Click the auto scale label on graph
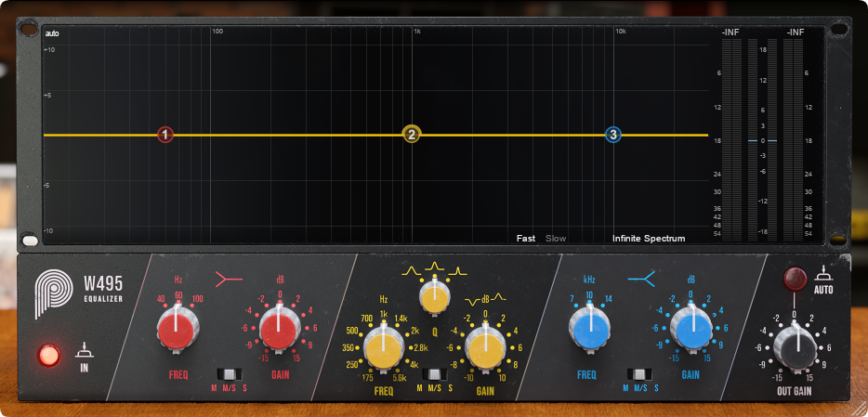This screenshot has width=868, height=417. click(52, 33)
